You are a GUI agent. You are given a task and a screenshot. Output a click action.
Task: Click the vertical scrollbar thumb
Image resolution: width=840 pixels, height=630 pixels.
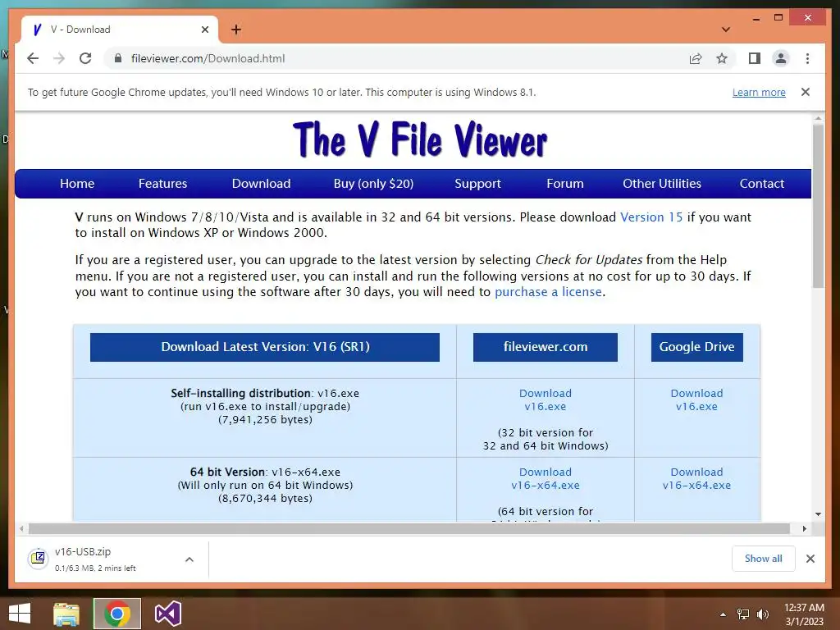[x=818, y=206]
